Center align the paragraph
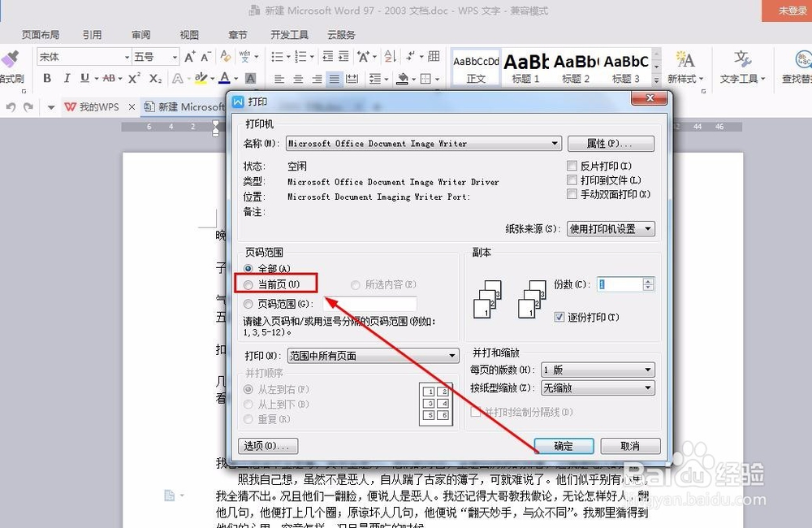The image size is (812, 528). 298,79
